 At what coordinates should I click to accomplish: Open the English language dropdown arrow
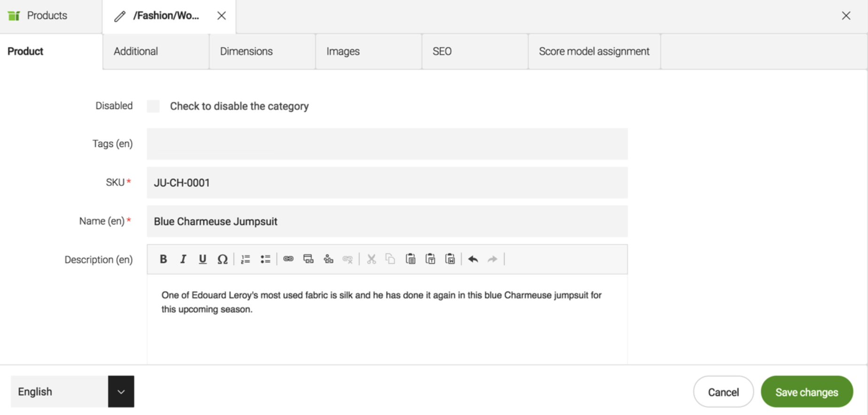coord(121,392)
